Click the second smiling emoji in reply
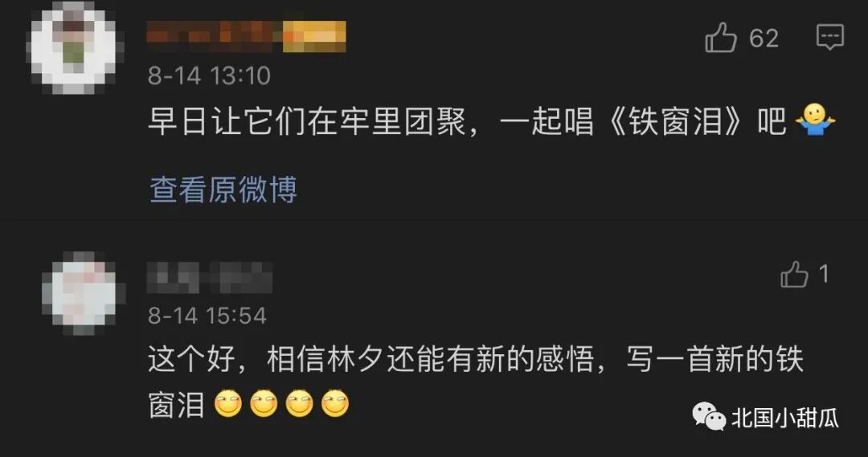Image resolution: width=868 pixels, height=457 pixels. click(x=264, y=403)
